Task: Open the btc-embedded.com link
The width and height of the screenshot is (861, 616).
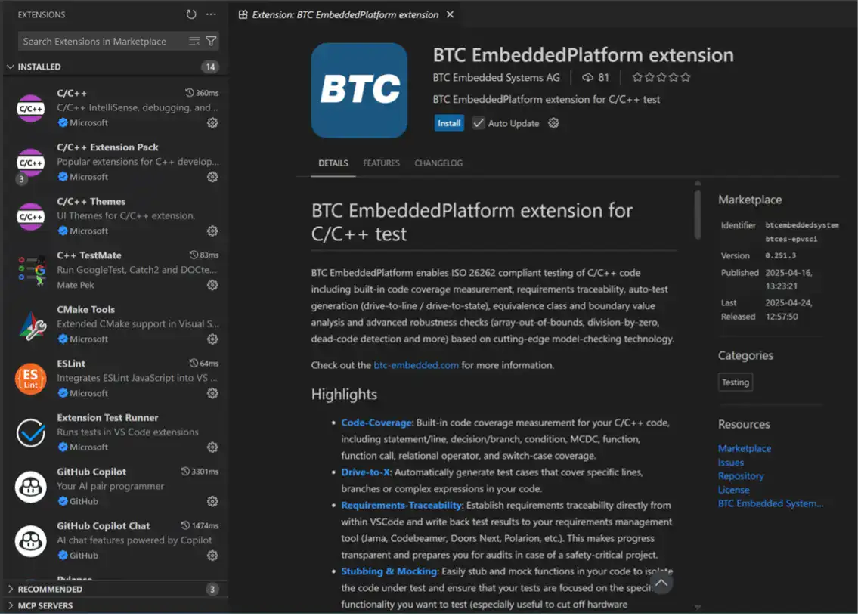Action: [416, 365]
